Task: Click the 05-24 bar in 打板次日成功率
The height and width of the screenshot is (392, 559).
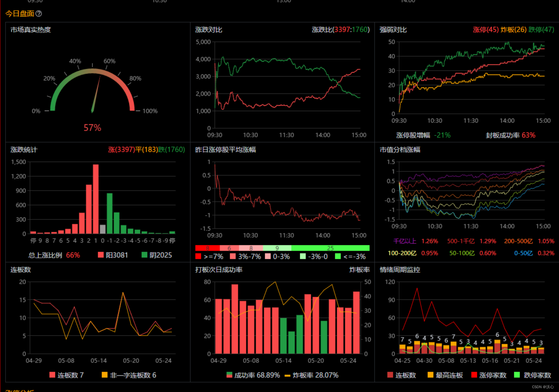Action: pyautogui.click(x=348, y=331)
